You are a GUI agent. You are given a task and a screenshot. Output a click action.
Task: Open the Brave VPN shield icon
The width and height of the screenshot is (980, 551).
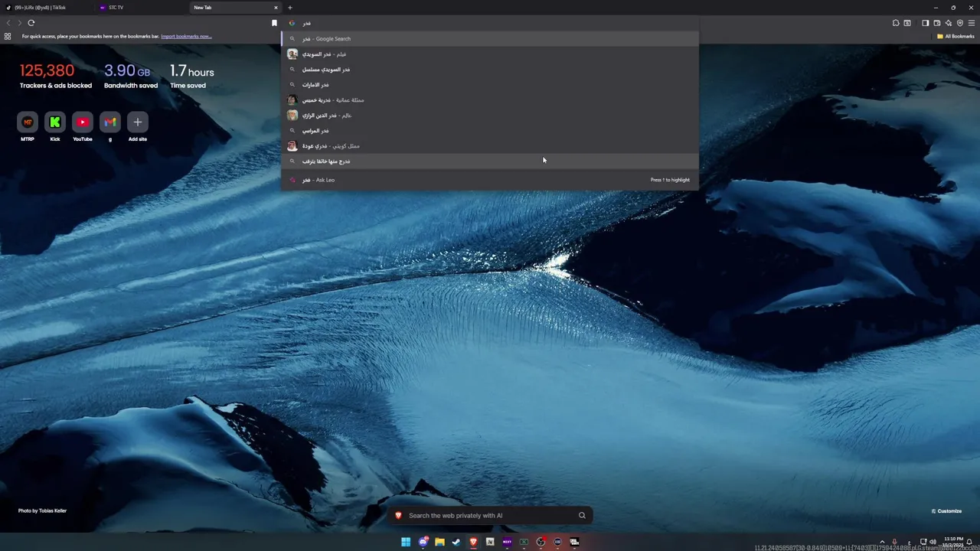tap(960, 23)
